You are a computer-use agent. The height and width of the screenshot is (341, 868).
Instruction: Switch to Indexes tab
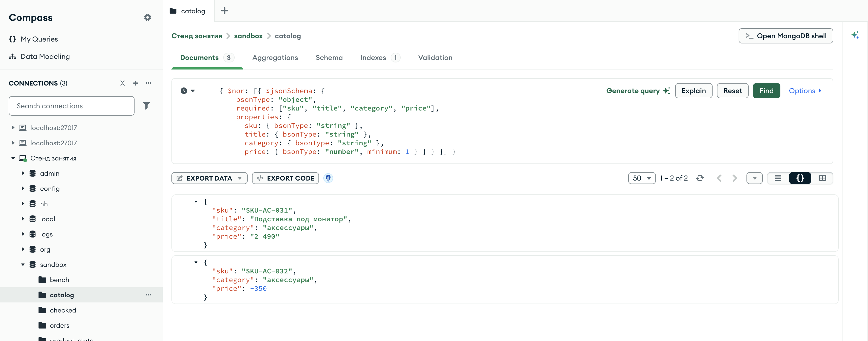pos(380,58)
